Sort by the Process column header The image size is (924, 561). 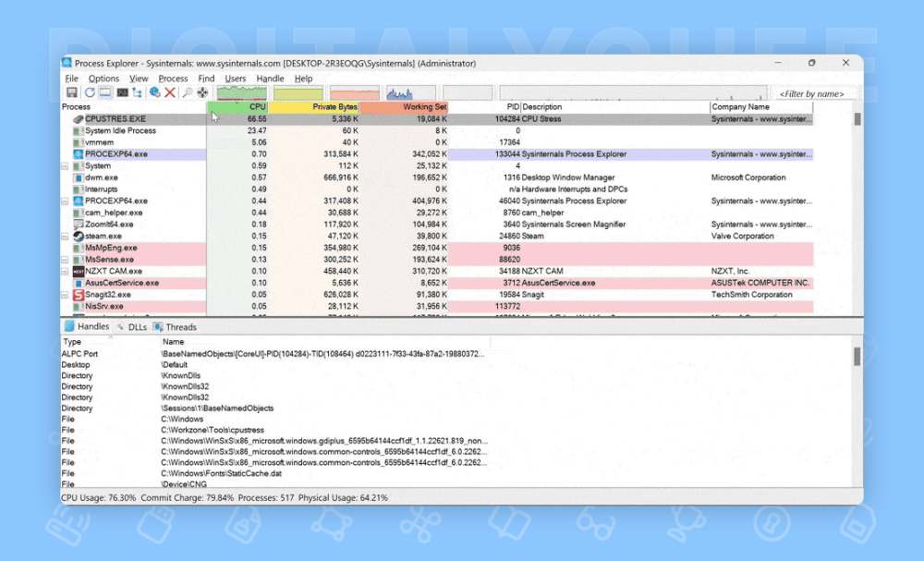(x=133, y=107)
